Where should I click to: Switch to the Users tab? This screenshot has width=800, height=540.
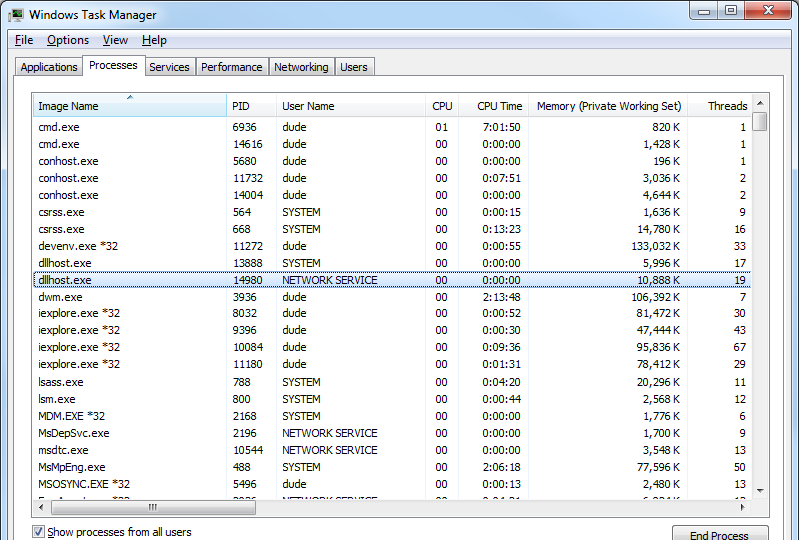(x=354, y=67)
